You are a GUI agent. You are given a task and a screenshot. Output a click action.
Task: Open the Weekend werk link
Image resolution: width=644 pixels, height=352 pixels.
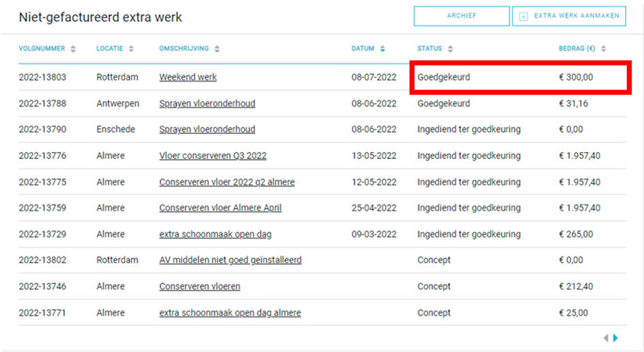tap(188, 77)
